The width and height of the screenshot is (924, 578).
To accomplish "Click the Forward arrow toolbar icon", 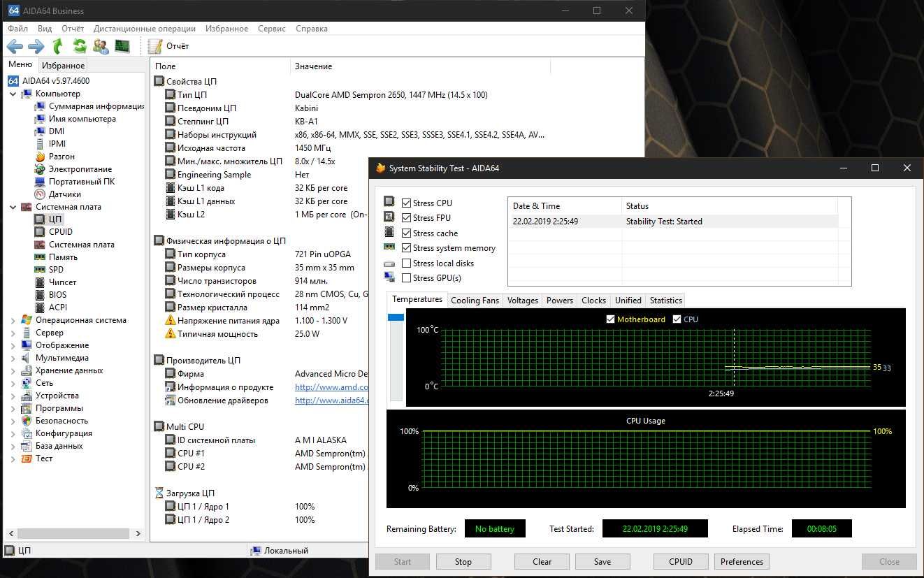I will click(x=36, y=46).
